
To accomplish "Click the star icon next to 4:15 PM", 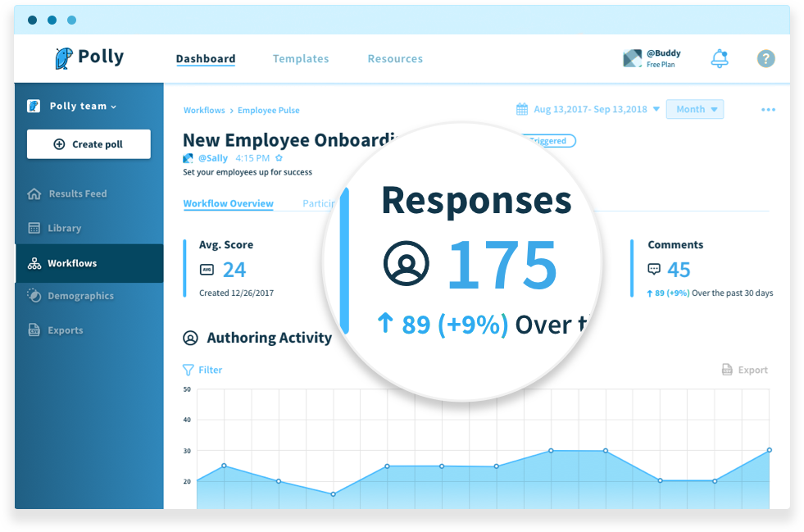I will click(279, 158).
